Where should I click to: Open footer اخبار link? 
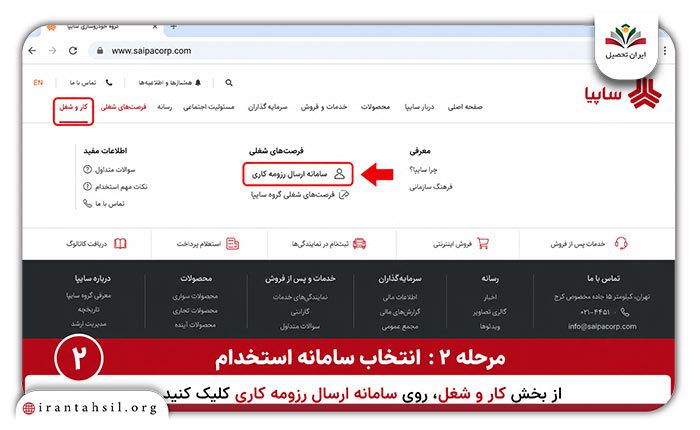click(x=490, y=297)
